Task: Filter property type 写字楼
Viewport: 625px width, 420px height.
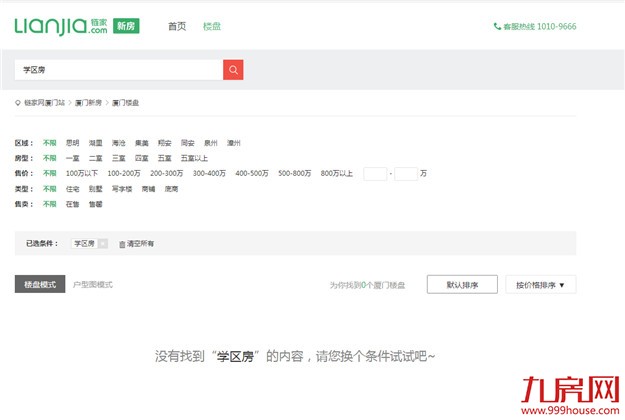Action: tap(122, 189)
